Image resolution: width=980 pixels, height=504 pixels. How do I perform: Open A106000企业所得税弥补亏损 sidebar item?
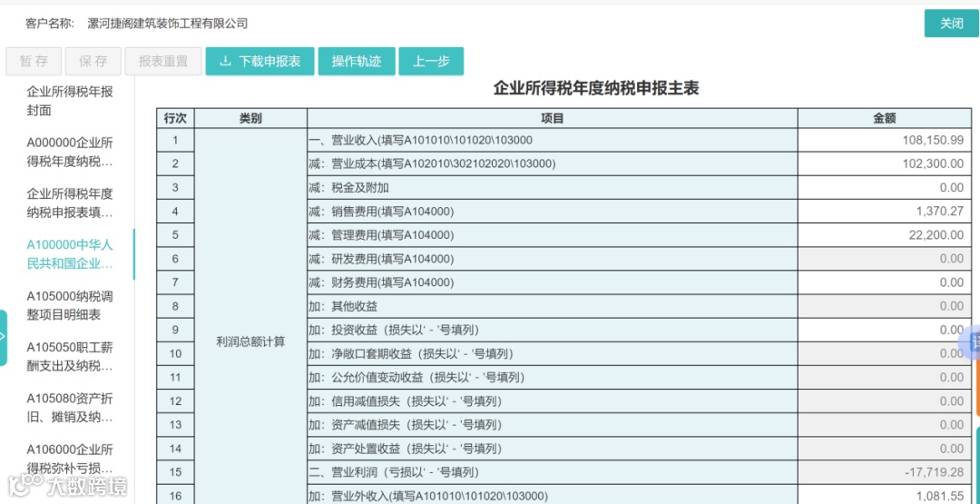coord(70,459)
